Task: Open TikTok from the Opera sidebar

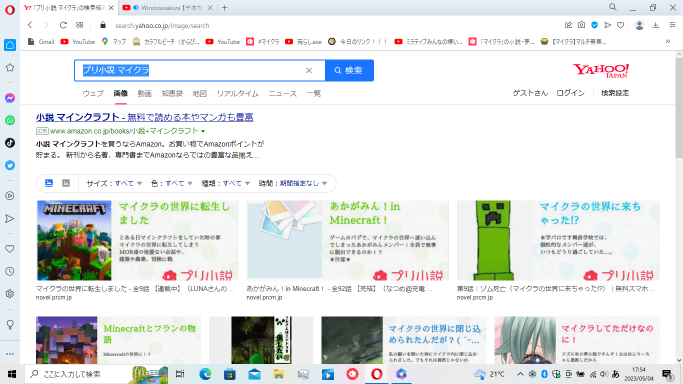Action: [10, 143]
